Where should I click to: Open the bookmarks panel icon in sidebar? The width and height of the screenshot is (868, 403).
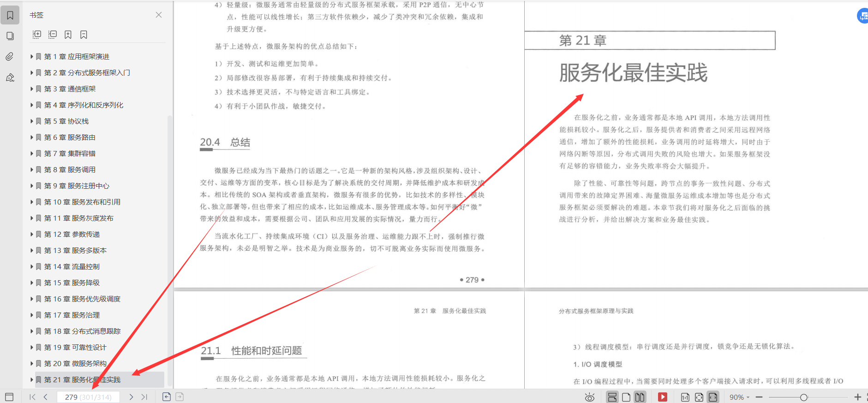(10, 15)
